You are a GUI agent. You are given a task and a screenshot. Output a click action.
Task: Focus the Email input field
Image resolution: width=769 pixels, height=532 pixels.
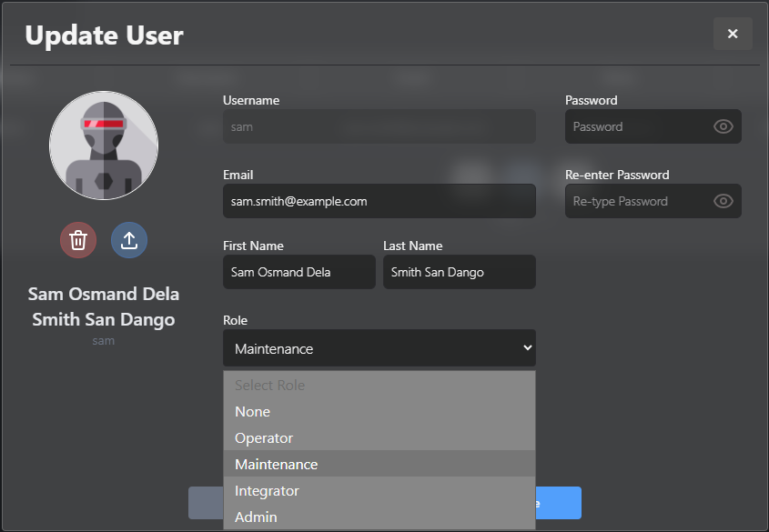[x=379, y=201]
